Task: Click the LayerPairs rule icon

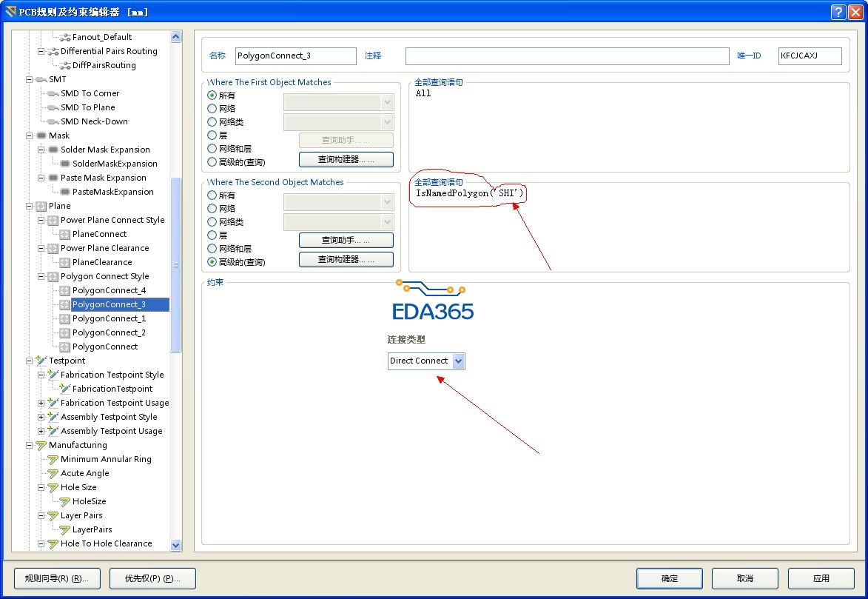Action: point(65,529)
